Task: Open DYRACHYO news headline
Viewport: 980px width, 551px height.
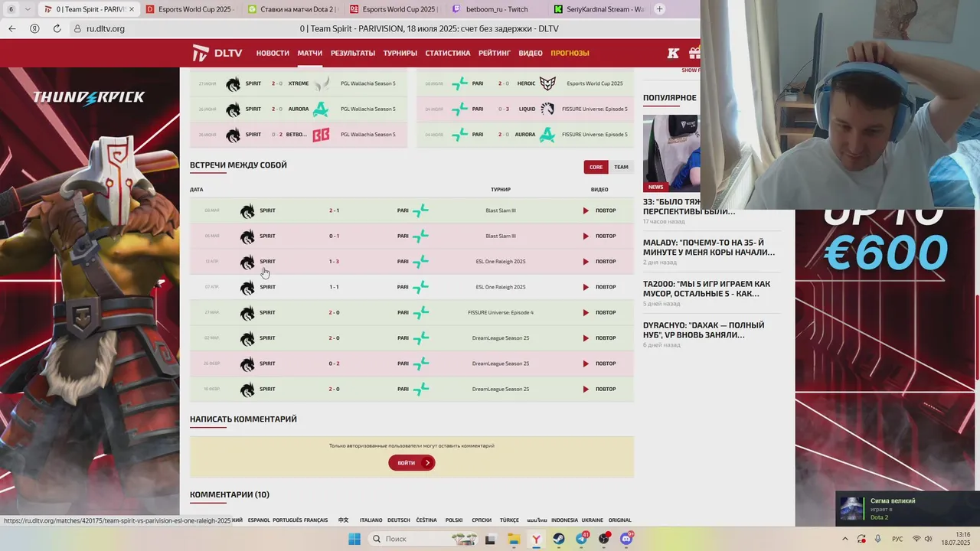Action: [704, 330]
